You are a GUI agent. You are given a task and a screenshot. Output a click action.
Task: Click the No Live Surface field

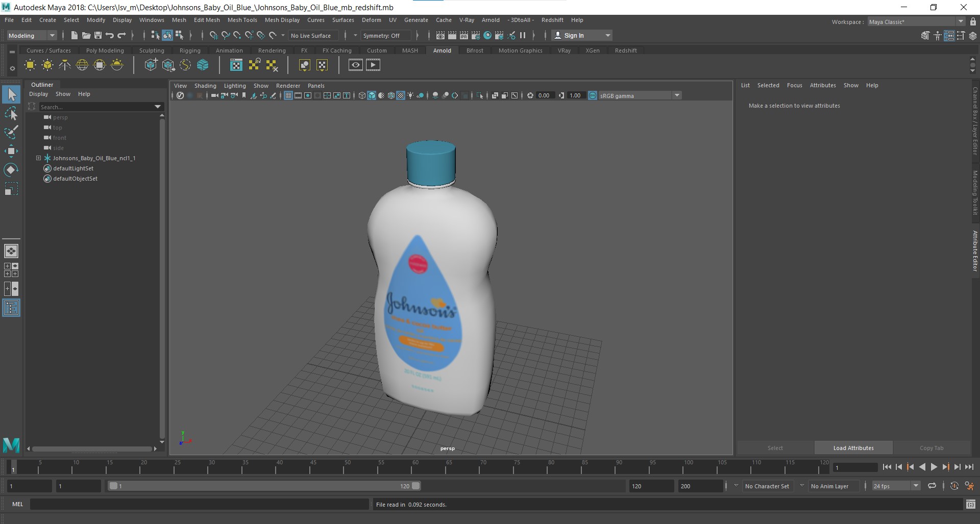(x=313, y=35)
